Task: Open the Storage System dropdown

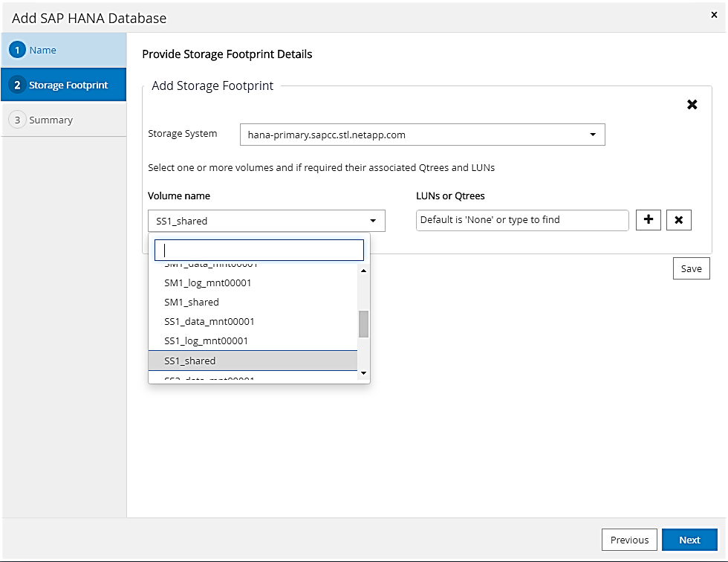Action: [422, 135]
